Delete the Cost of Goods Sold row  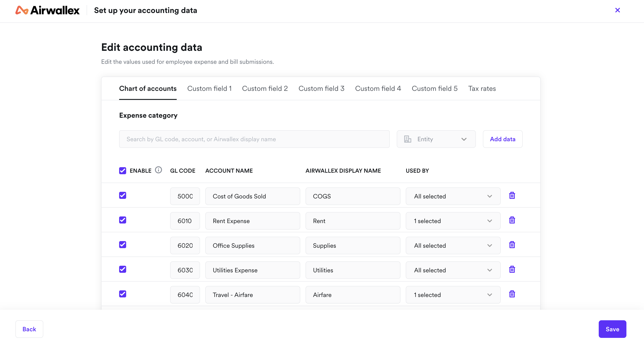click(x=512, y=196)
